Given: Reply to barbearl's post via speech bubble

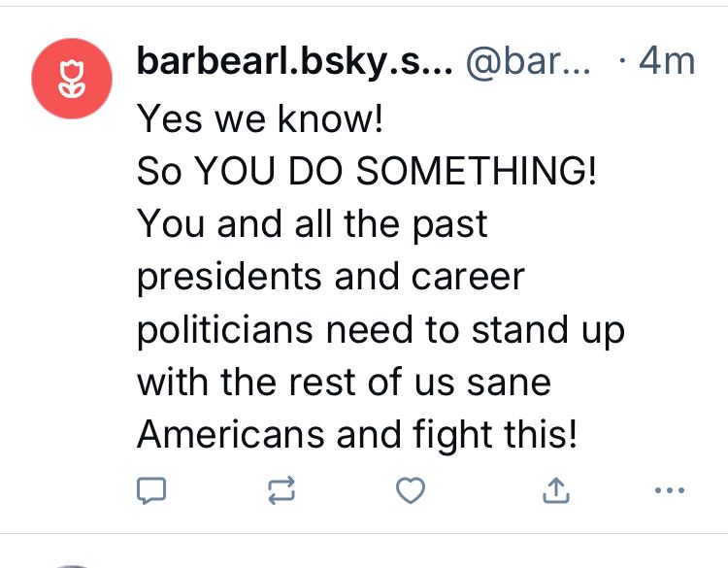Looking at the screenshot, I should (151, 490).
